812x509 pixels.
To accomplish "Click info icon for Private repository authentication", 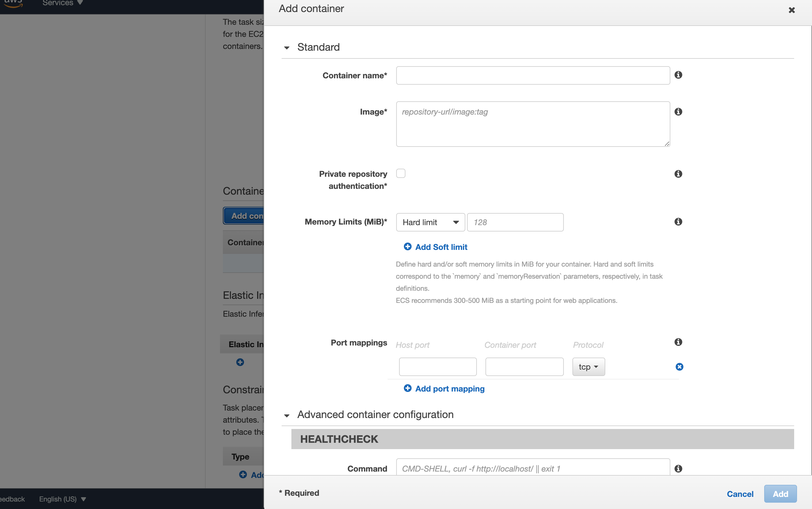I will coord(678,174).
